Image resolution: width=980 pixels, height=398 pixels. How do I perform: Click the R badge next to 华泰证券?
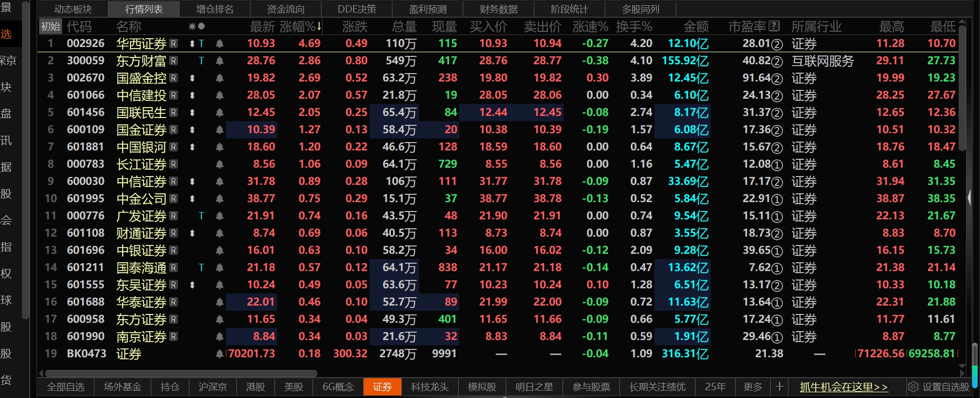[174, 302]
